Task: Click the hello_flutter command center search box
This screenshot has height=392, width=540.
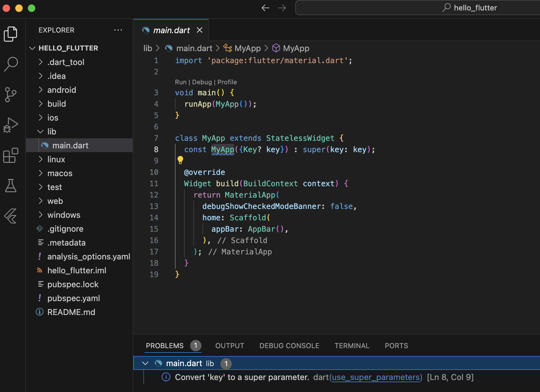Action: click(418, 8)
